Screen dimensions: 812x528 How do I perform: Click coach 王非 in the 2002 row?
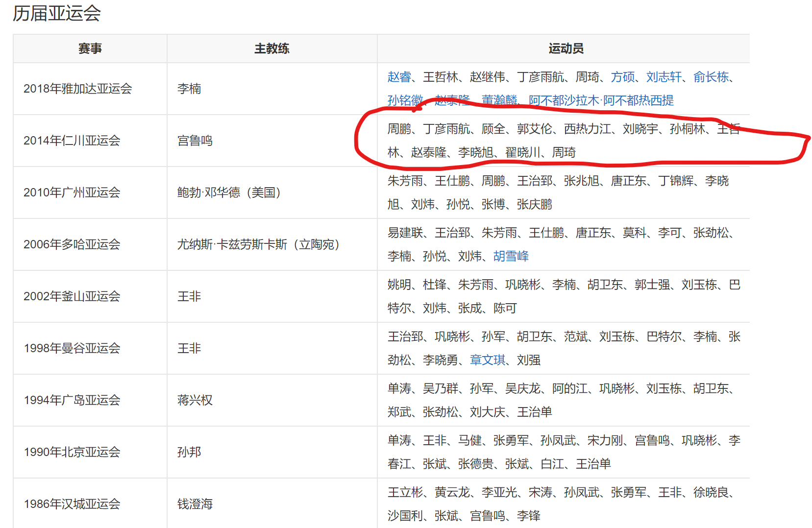coord(189,296)
